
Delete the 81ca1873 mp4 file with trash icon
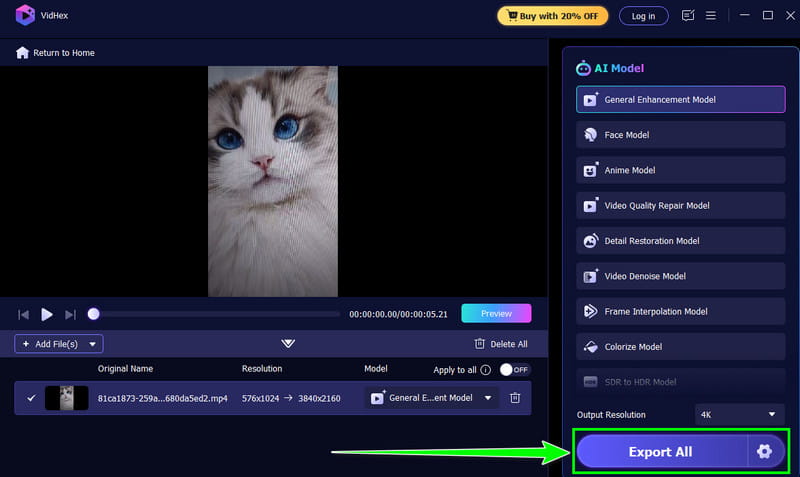[x=515, y=397]
